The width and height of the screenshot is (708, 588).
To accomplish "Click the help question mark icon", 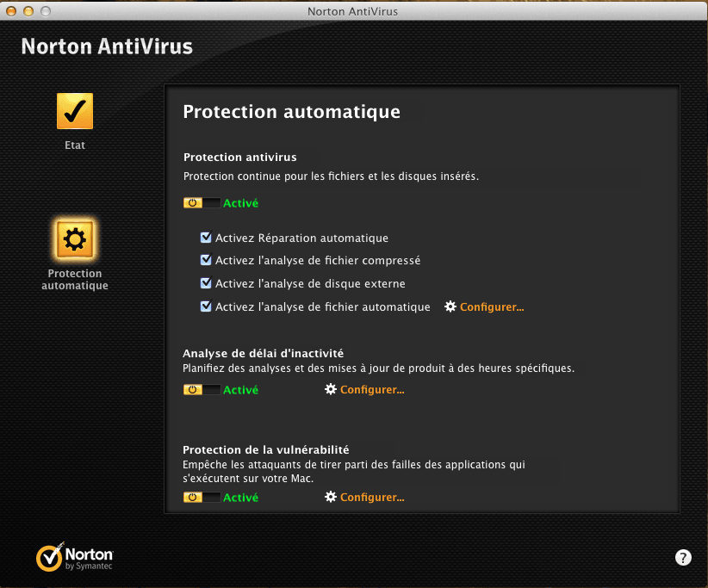I will 683,558.
